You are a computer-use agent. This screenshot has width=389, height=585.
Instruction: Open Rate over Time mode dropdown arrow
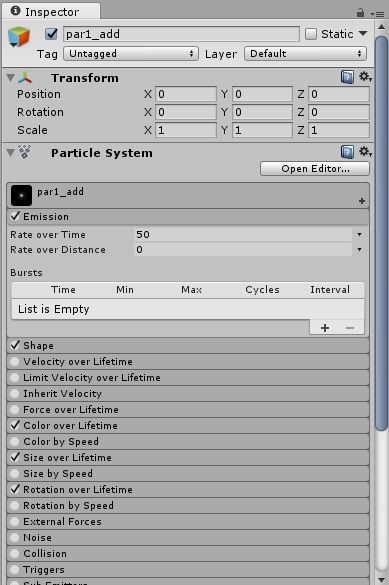pos(360,235)
